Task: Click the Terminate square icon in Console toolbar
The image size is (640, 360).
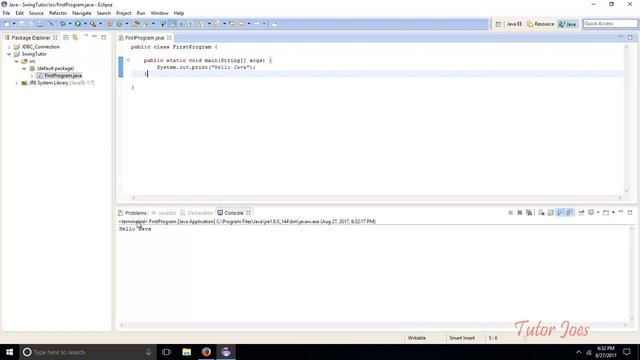Action: click(510, 213)
